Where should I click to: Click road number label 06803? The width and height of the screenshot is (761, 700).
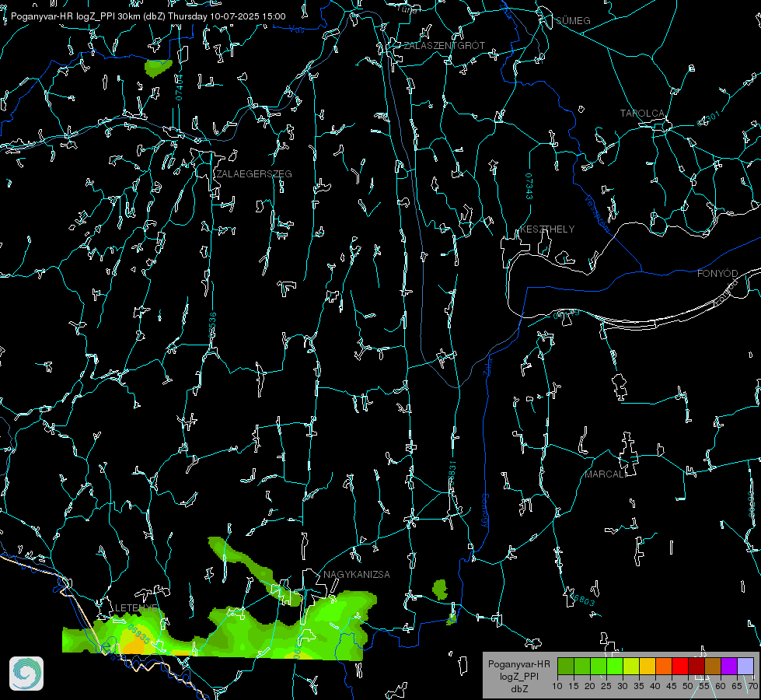(x=582, y=600)
